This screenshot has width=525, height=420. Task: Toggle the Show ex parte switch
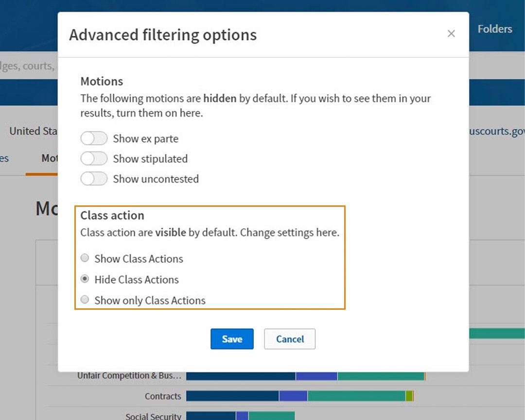(94, 139)
